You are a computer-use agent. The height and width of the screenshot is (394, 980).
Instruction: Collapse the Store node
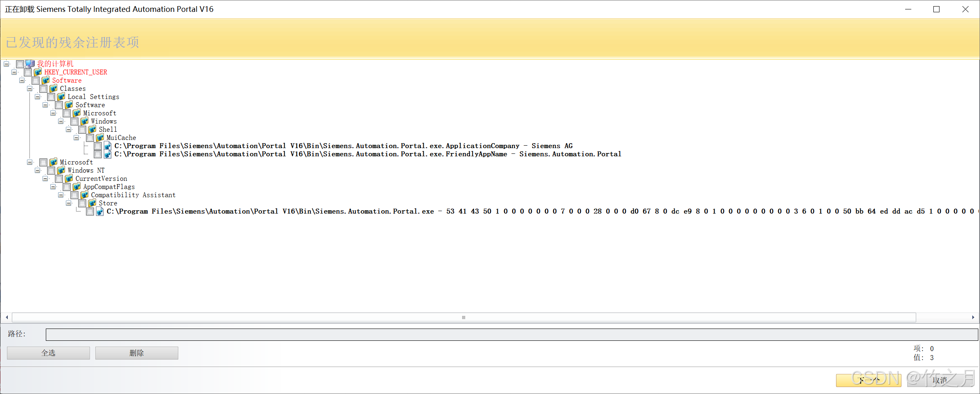coord(68,203)
